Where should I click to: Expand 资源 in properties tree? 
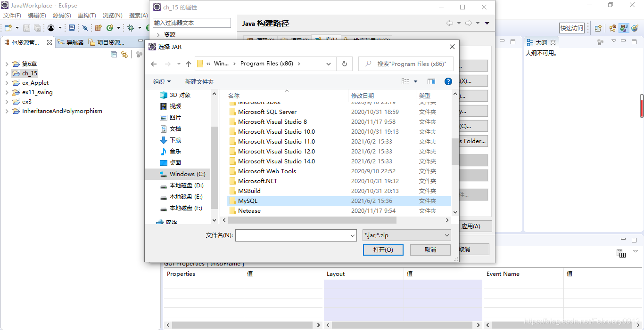pos(158,35)
